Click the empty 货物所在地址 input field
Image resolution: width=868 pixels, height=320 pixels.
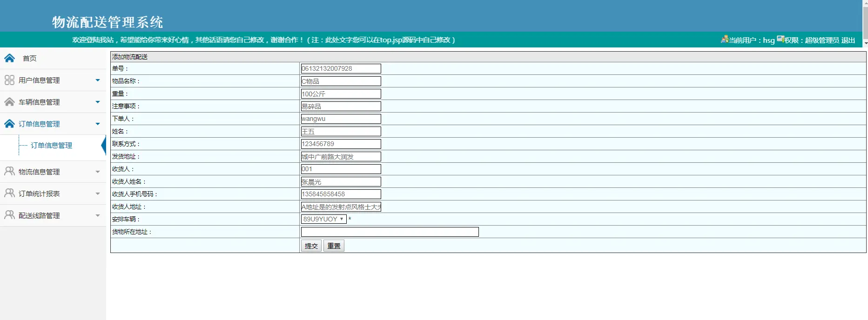pyautogui.click(x=390, y=232)
